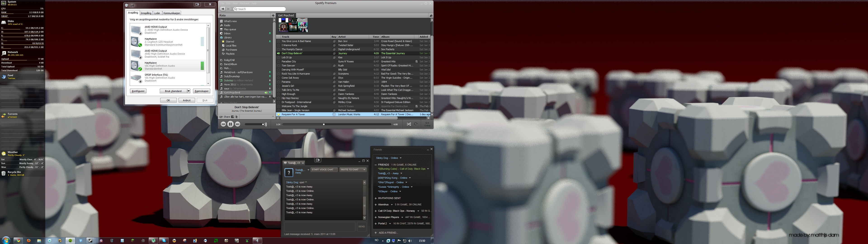The width and height of the screenshot is (868, 244).
Task: Expand Norwegian Players group
Action: point(376,217)
